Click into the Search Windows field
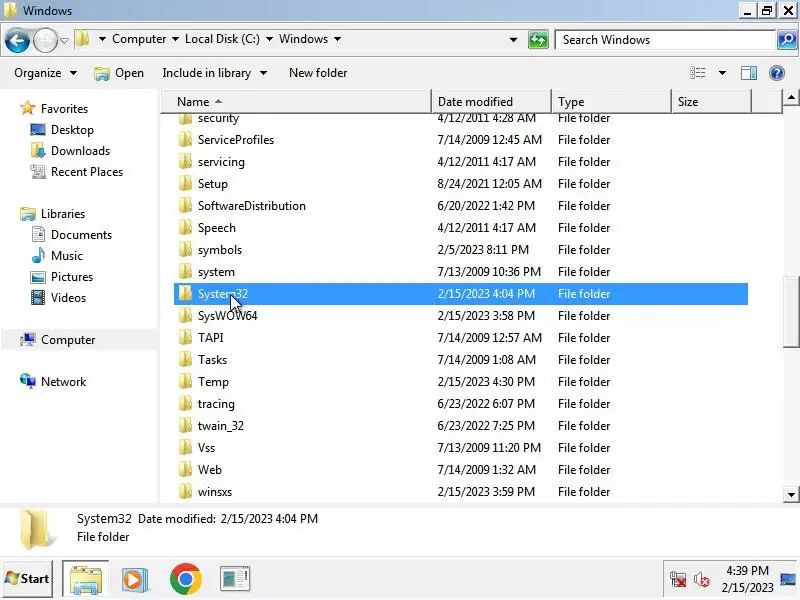The width and height of the screenshot is (800, 600). [x=665, y=40]
